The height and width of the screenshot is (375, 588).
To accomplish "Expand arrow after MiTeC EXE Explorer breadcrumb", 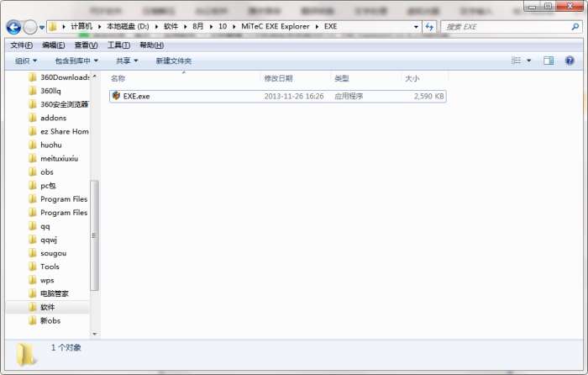I will click(317, 27).
